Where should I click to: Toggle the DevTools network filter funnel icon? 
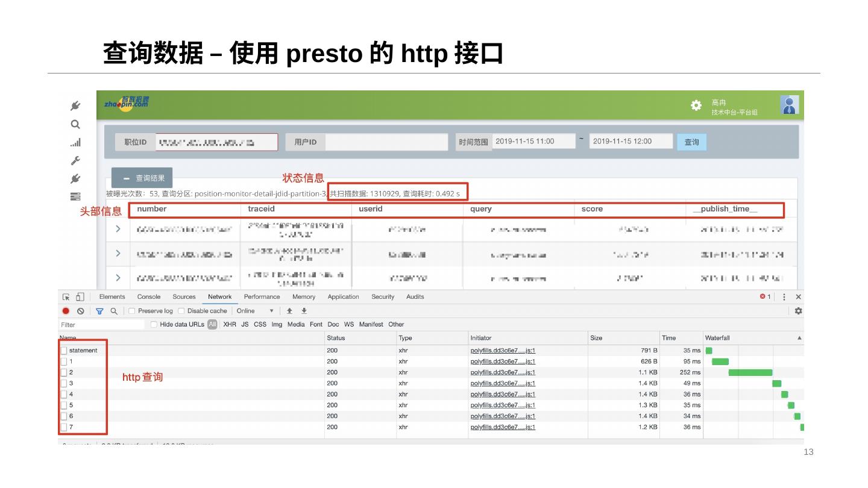100,311
